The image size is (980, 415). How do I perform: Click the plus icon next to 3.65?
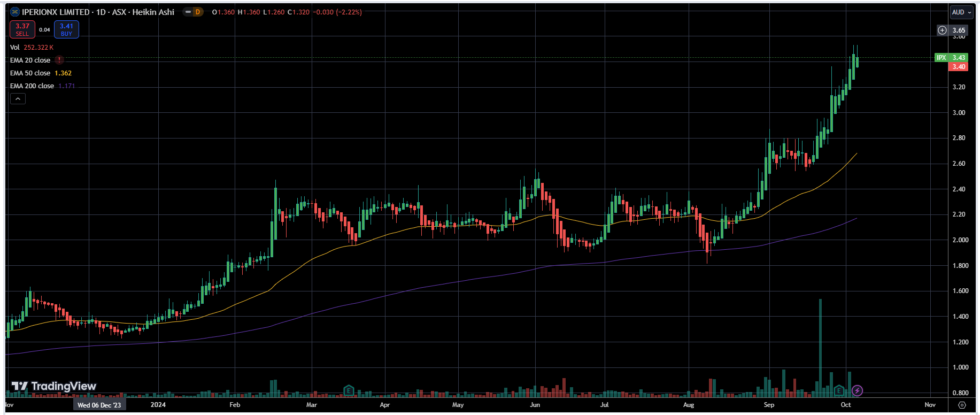click(943, 30)
